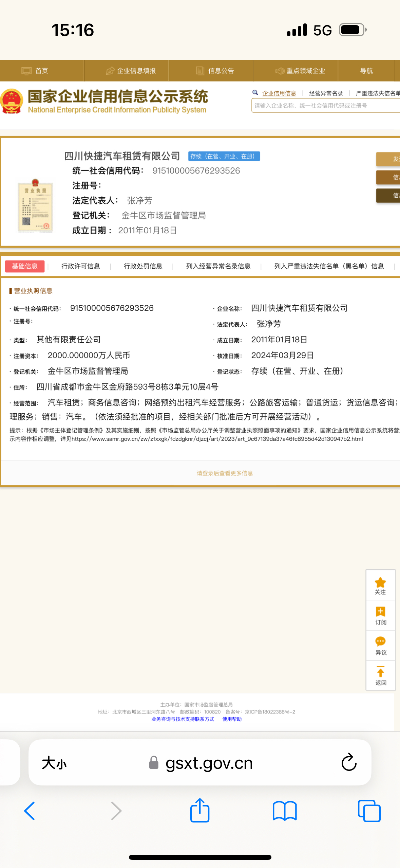Image resolution: width=400 pixels, height=868 pixels.
Task: Open the 信息公告 menu item
Action: click(221, 71)
